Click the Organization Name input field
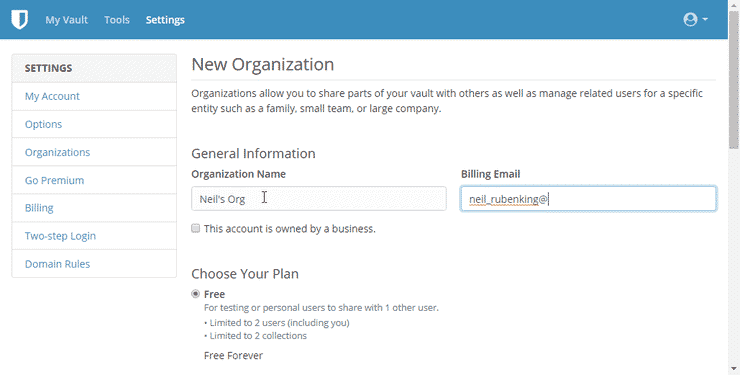Screen dimensions: 740x375 (x=319, y=199)
